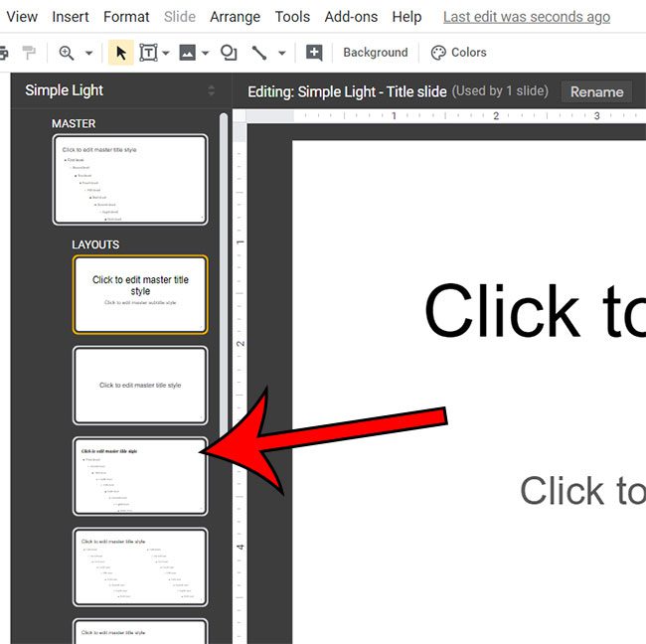Click the paint format roller icon
This screenshot has height=644, width=646.
[29, 53]
